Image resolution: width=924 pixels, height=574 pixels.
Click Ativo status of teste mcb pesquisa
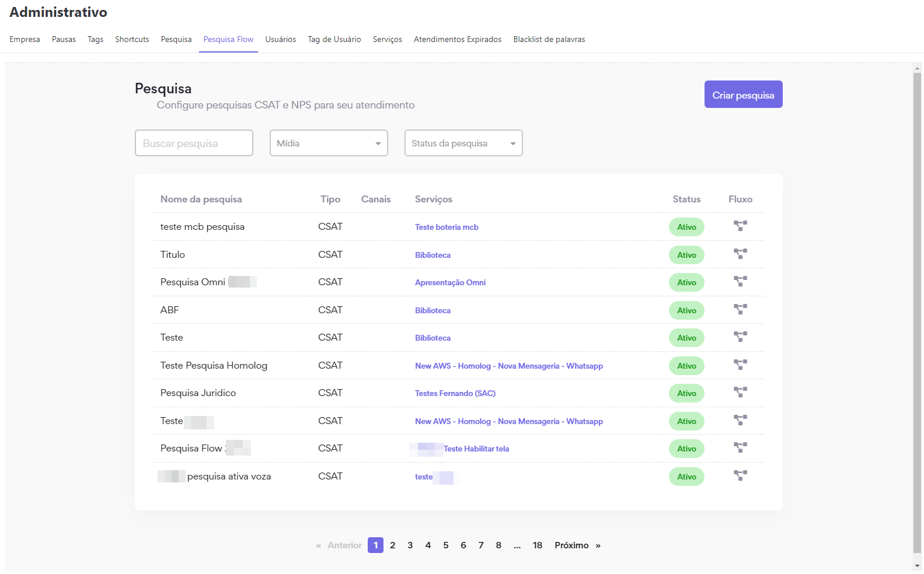pyautogui.click(x=686, y=227)
